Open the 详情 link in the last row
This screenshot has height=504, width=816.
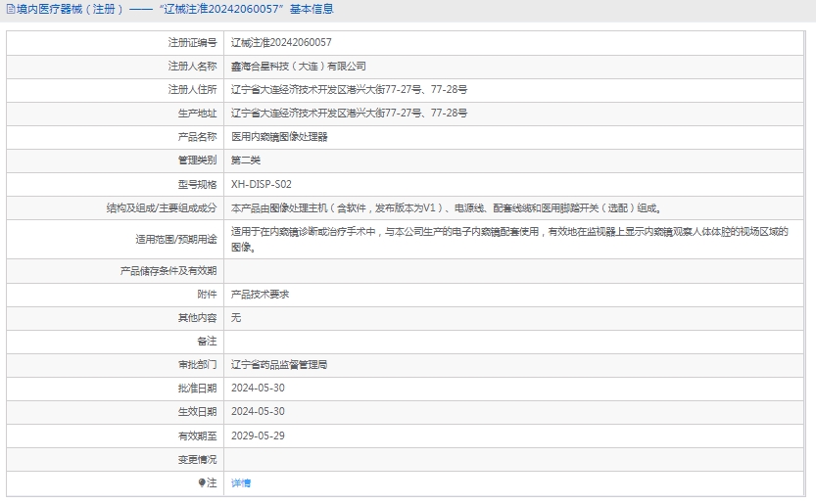(x=241, y=483)
